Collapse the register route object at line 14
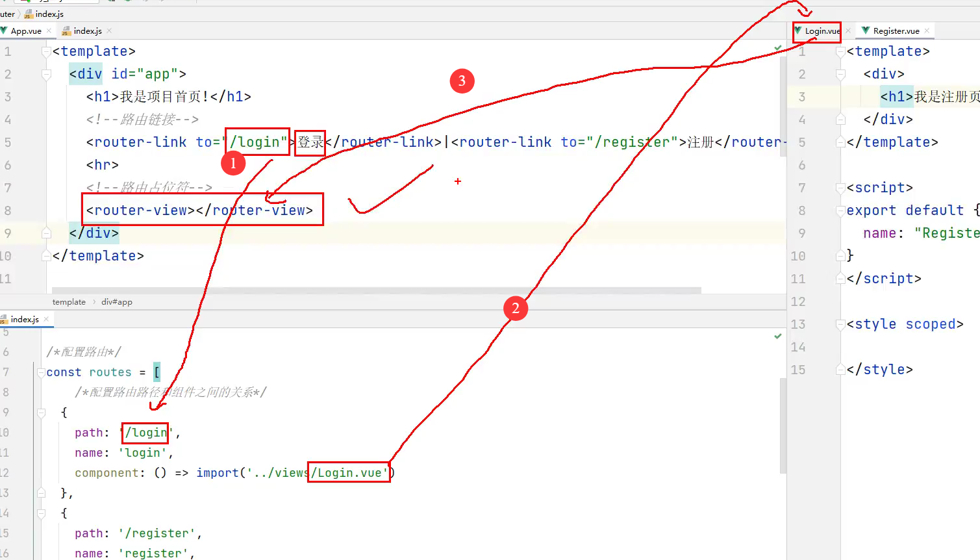980x560 pixels. point(42,513)
